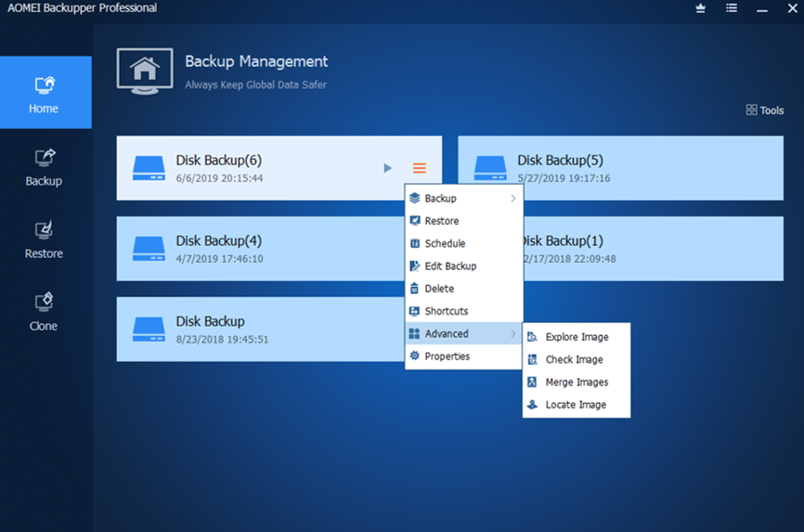804x532 pixels.
Task: Click the highlighted Advanced menu entry
Action: pos(464,334)
